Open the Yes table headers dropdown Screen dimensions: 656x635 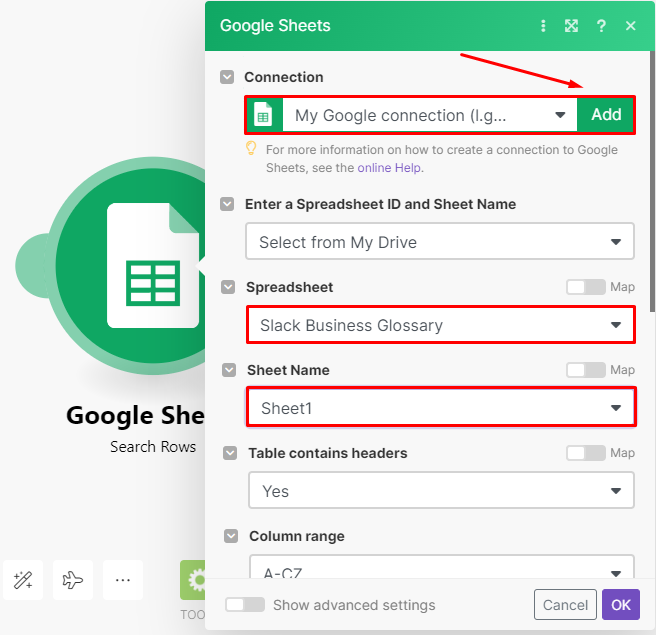pos(441,490)
